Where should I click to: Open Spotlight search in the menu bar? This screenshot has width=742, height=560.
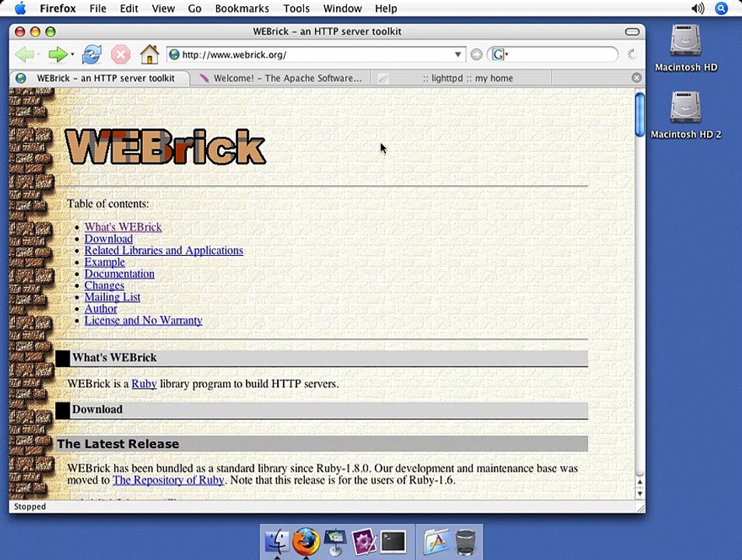coord(721,8)
